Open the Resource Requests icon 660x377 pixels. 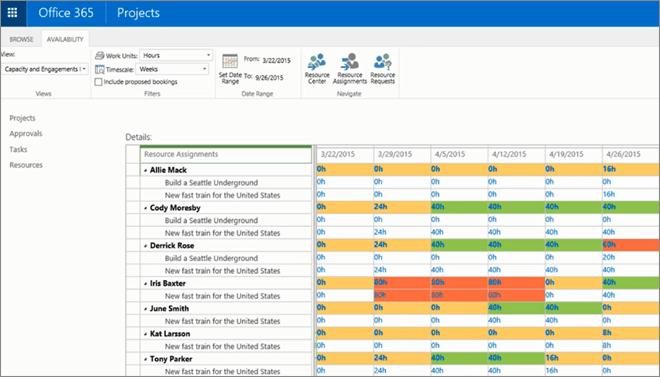383,62
